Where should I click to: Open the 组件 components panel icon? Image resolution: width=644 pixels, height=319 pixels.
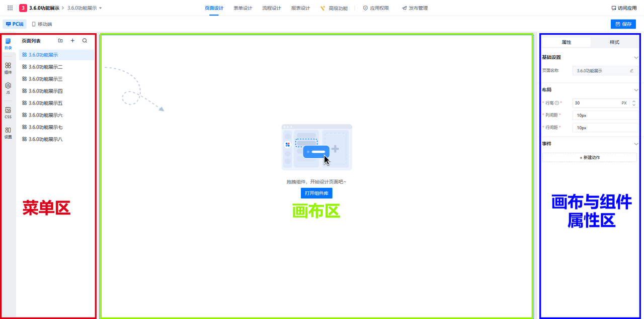coord(8,68)
